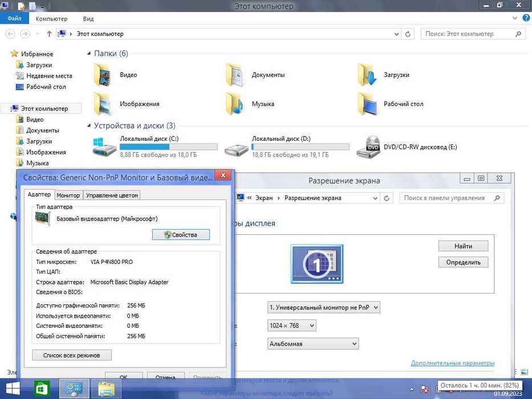Open the Вид ribbon tab
The width and height of the screenshot is (532, 399).
[88, 19]
